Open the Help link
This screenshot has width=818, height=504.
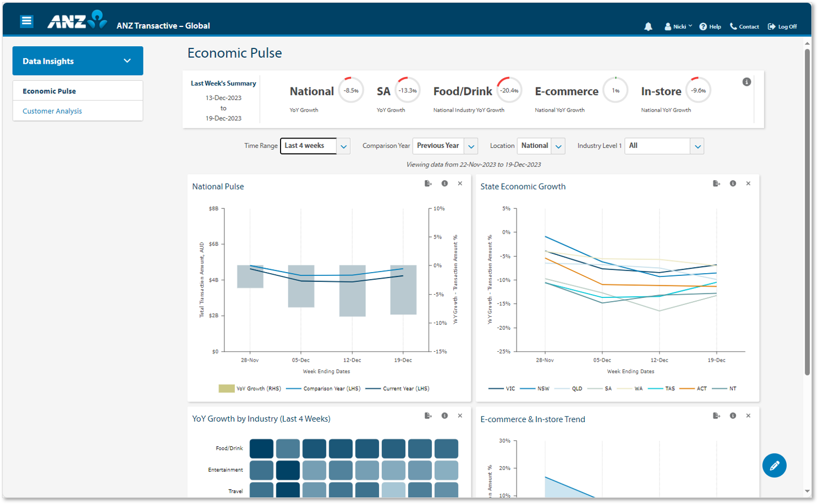click(x=710, y=26)
